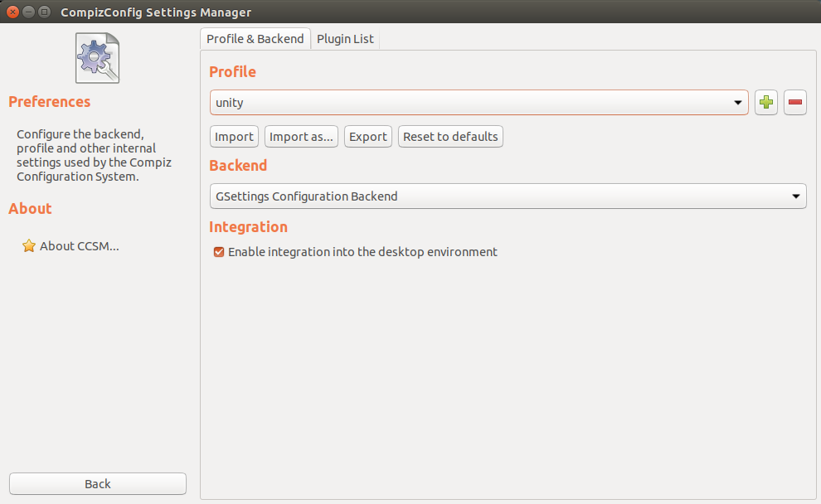Disable integration into the desktop environment
Screen dimensions: 821x504
(220, 252)
